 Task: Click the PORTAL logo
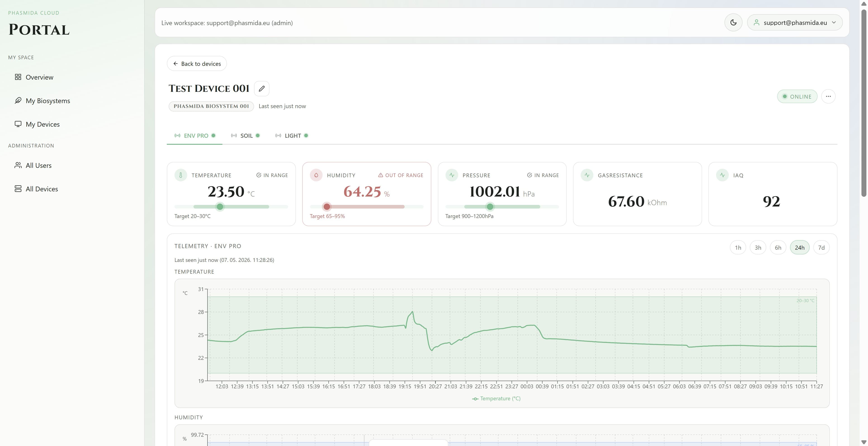pyautogui.click(x=39, y=30)
